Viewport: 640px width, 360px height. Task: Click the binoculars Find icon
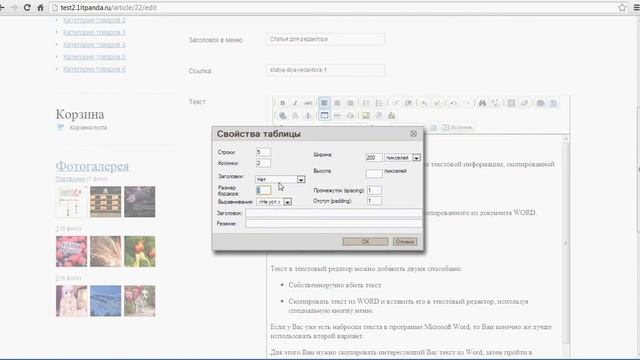[482, 103]
